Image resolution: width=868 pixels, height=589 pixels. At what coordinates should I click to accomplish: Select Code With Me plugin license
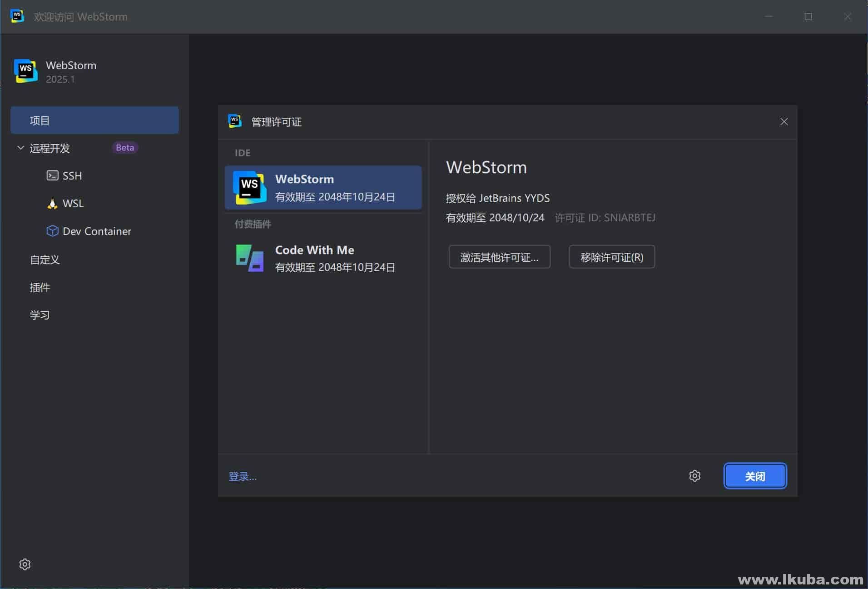tap(323, 258)
